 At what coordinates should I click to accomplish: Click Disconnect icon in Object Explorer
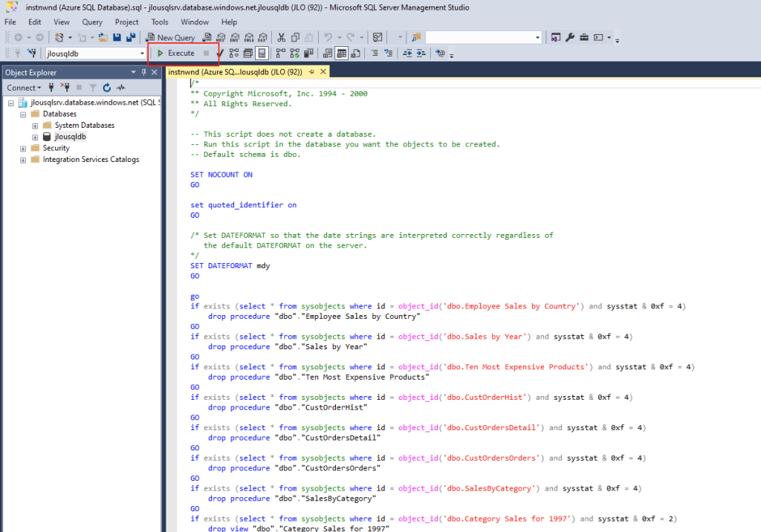click(x=65, y=88)
